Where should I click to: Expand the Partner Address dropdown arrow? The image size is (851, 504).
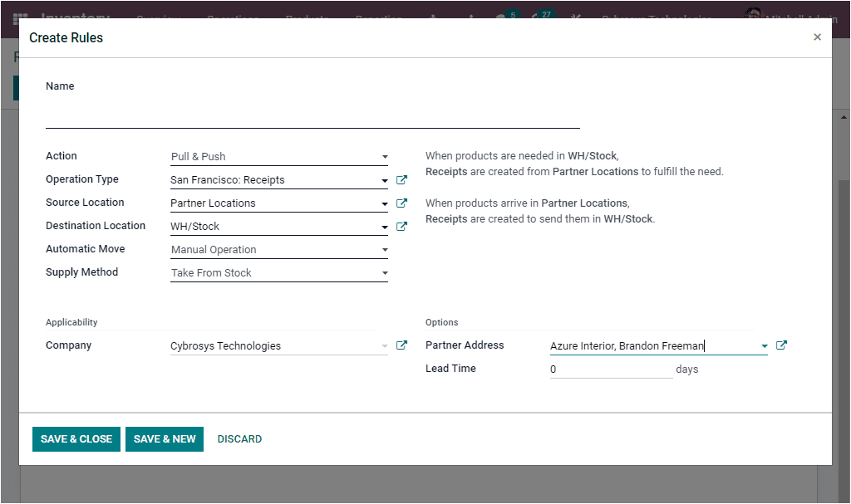click(x=765, y=345)
